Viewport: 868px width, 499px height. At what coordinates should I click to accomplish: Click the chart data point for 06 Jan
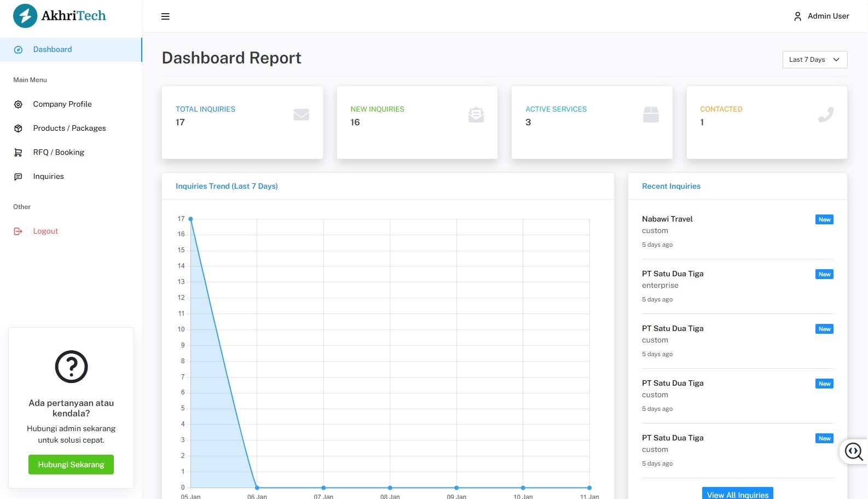(257, 488)
